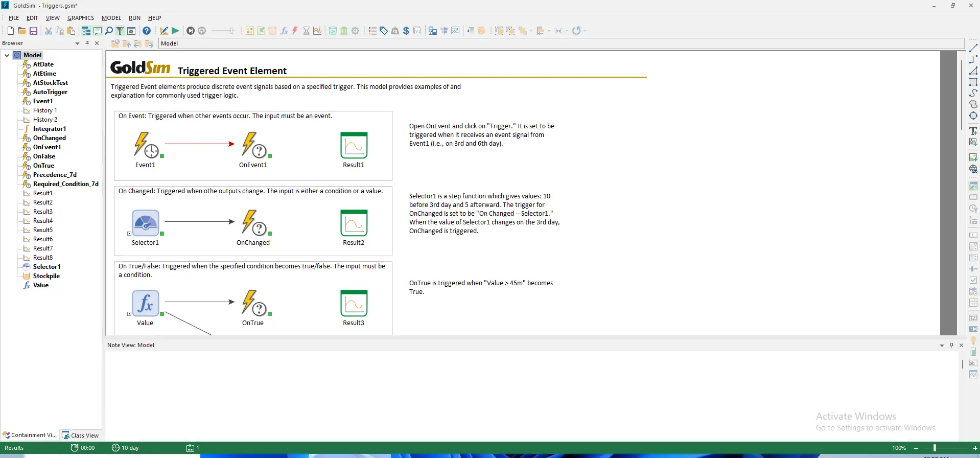
Task: Click zoom in plus in status bar
Action: pos(975,448)
